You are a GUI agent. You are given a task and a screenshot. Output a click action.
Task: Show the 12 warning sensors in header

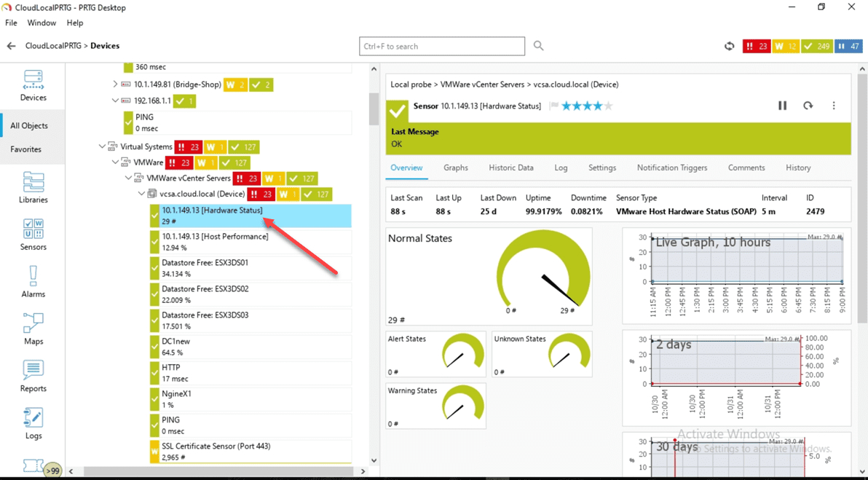click(786, 47)
